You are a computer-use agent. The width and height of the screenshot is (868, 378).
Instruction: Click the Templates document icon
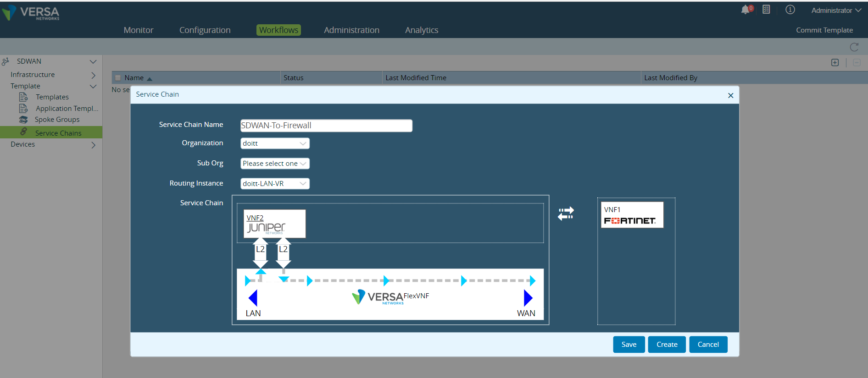pyautogui.click(x=23, y=97)
